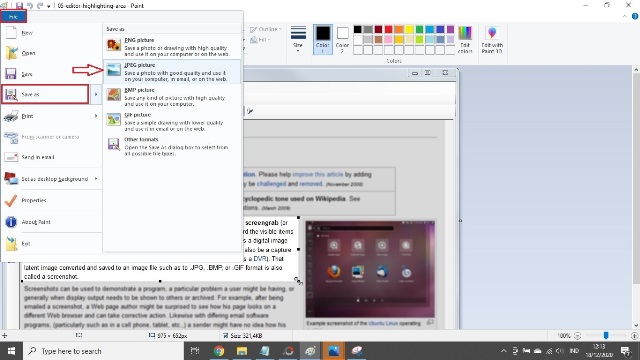Select Color 2 background button
The width and height of the screenshot is (640, 360).
[x=342, y=39]
